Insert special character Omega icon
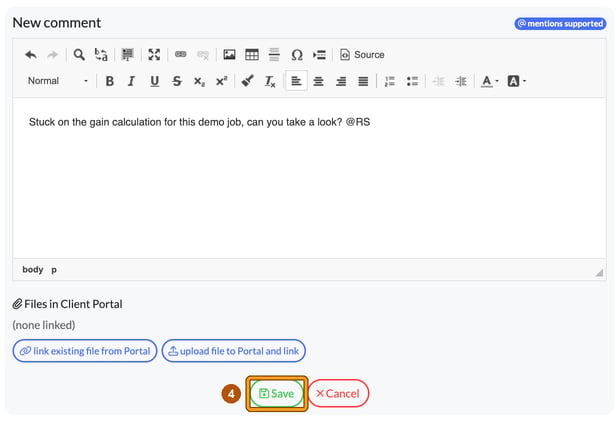Viewport: 616px width, 429px height. (297, 55)
